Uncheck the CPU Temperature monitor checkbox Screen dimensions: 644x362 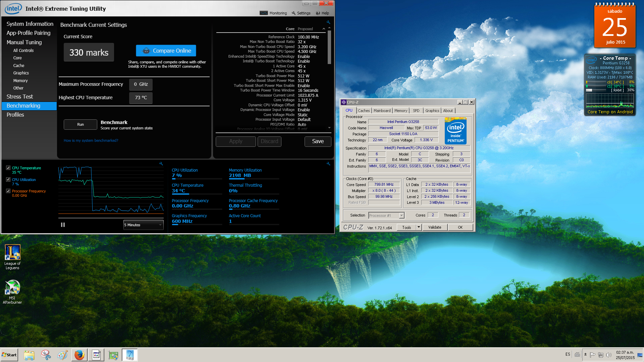click(8, 168)
